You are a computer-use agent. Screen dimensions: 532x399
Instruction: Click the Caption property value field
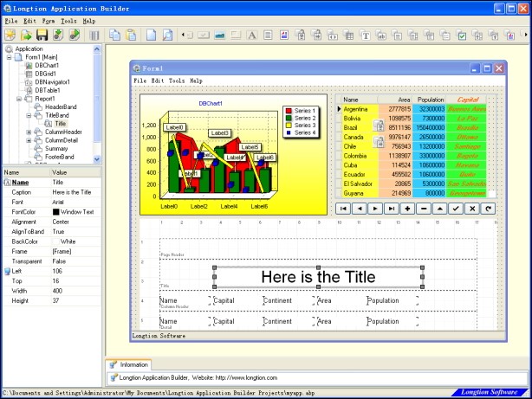(76, 192)
